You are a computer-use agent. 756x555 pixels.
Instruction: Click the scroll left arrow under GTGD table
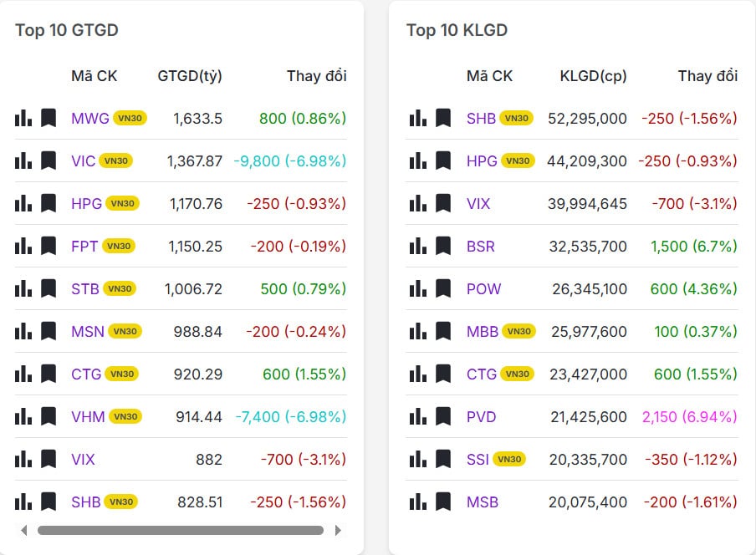23,530
